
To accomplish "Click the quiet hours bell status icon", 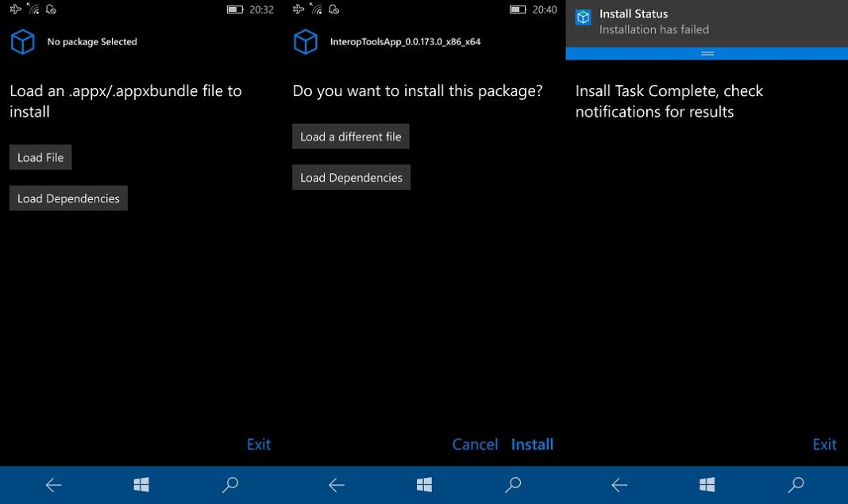I will coord(50,9).
